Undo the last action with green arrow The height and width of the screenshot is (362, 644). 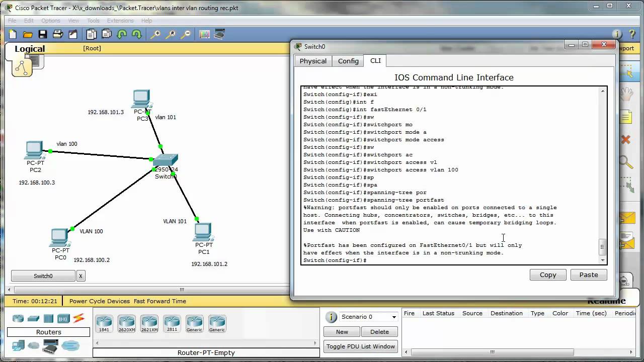click(122, 34)
